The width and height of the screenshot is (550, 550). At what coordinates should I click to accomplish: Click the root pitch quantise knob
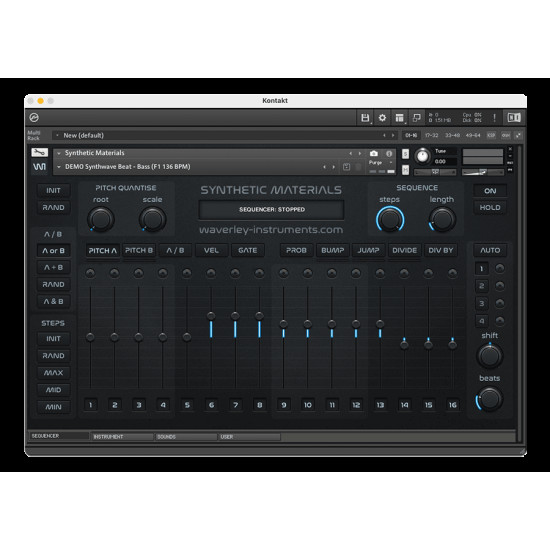click(101, 220)
